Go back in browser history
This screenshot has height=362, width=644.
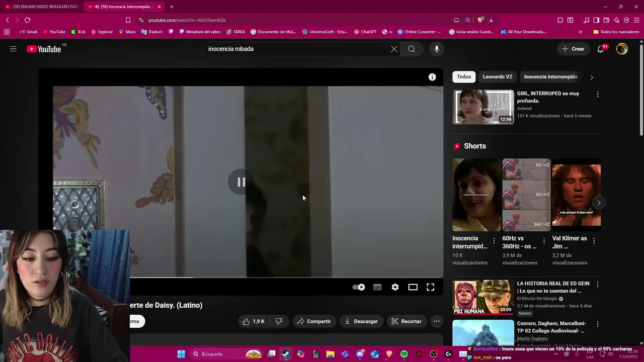[x=7, y=20]
